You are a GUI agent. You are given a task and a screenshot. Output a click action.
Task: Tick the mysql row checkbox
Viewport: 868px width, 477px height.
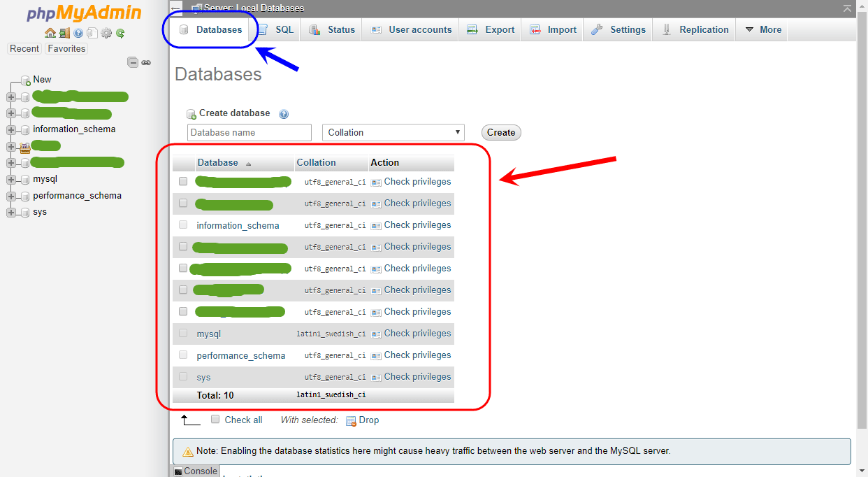click(183, 333)
